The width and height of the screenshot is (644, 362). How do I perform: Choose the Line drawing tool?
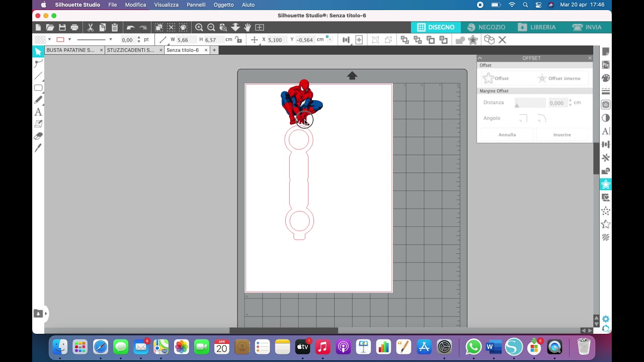(38, 76)
